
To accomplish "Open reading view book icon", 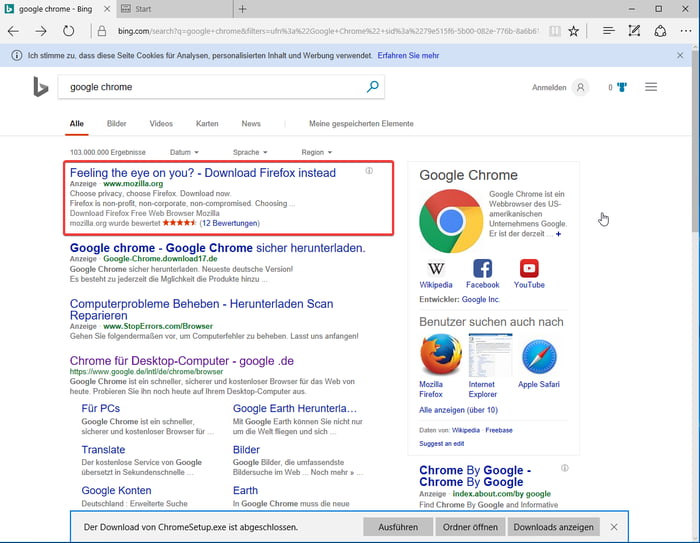I will pos(554,31).
